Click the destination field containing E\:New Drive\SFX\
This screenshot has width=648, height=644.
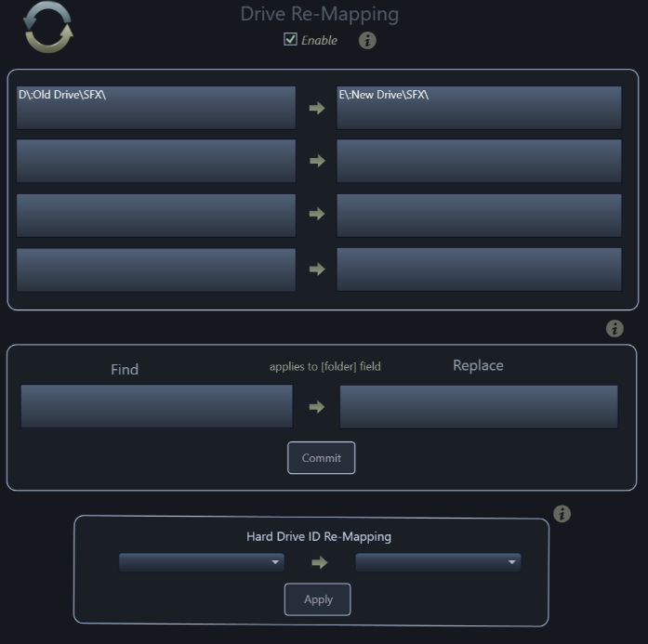click(479, 108)
